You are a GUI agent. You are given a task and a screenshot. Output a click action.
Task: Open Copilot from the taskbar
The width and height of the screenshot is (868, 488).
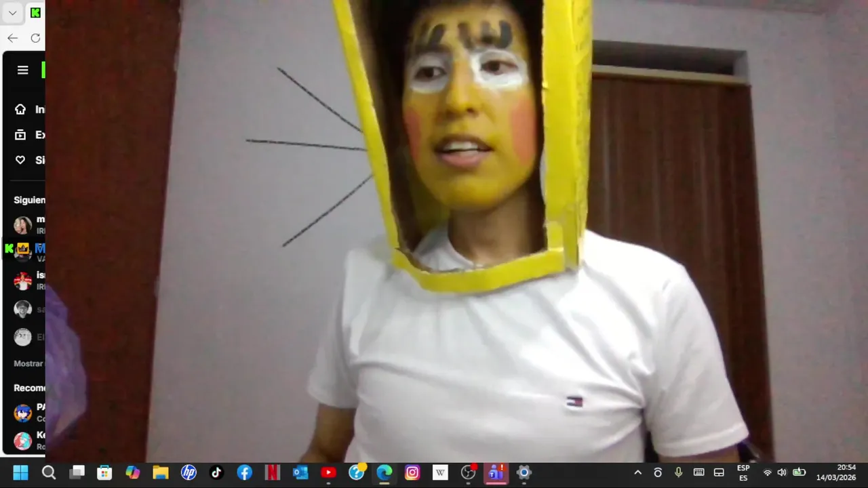pos(132,472)
